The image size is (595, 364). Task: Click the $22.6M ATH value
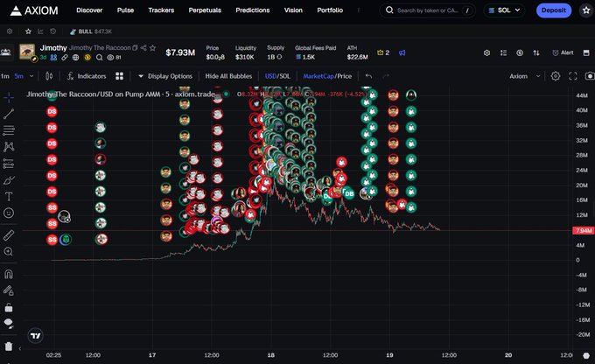click(x=357, y=57)
